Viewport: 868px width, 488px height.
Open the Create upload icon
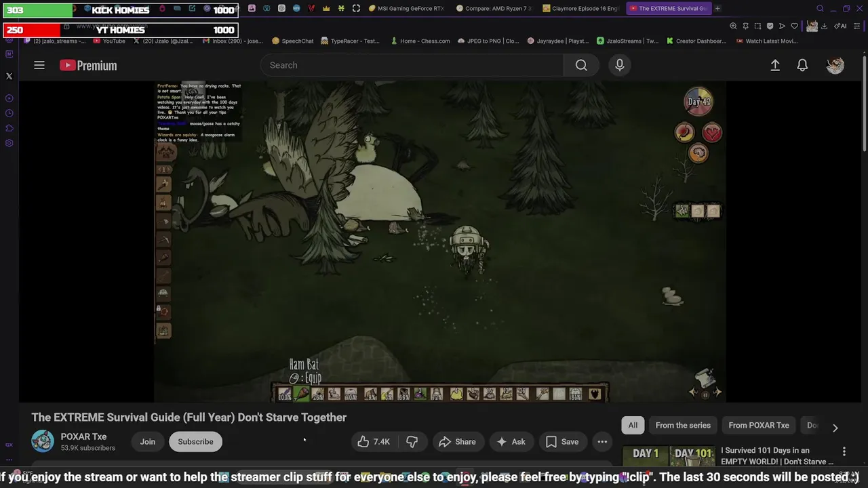pyautogui.click(x=775, y=65)
